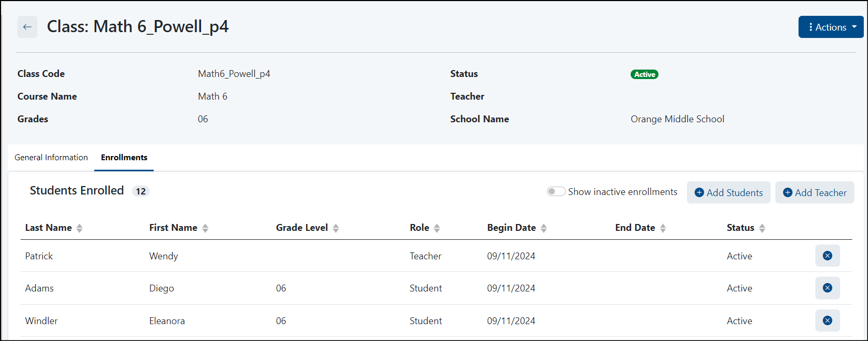Screen dimensions: 868x341
Task: Click the green Active status badge
Action: click(644, 74)
